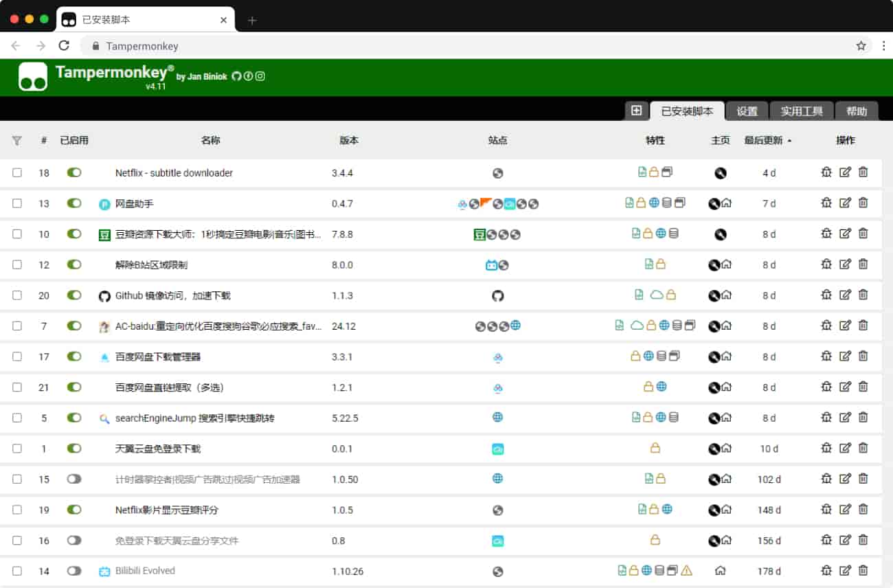Switch to the 设置 tab
The height and width of the screenshot is (588, 893).
(x=747, y=111)
